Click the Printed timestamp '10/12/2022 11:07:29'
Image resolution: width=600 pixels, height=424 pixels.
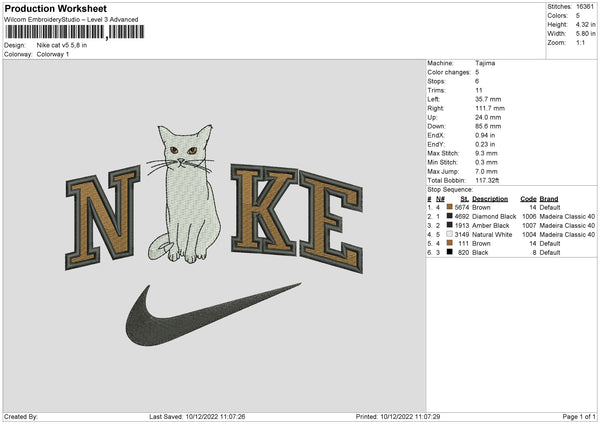click(x=410, y=417)
